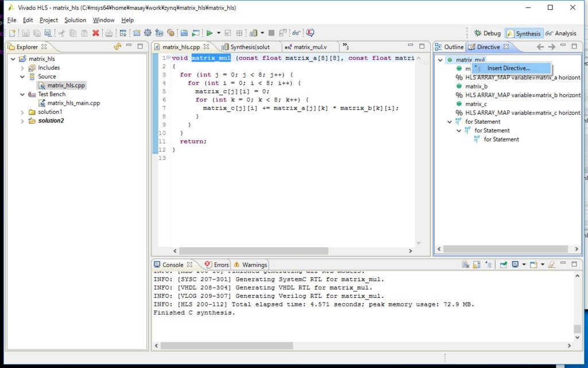The width and height of the screenshot is (588, 368).
Task: Switch to the Synthesis(solut report tab
Action: (x=250, y=47)
